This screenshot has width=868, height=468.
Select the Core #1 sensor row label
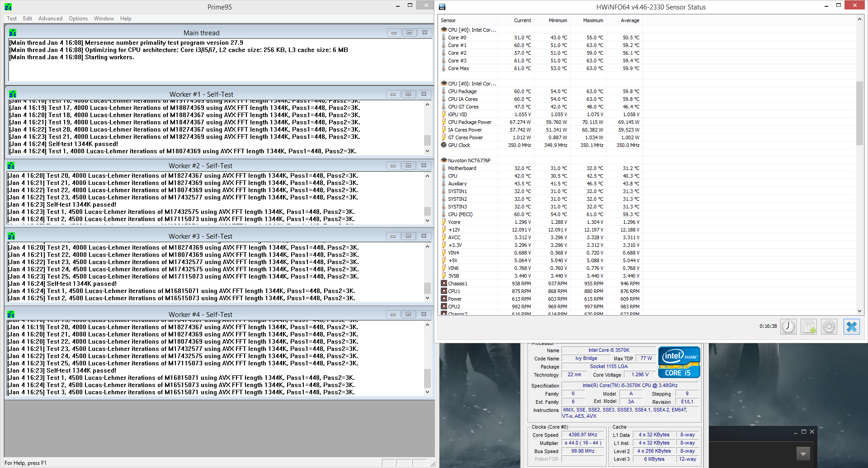coord(457,45)
